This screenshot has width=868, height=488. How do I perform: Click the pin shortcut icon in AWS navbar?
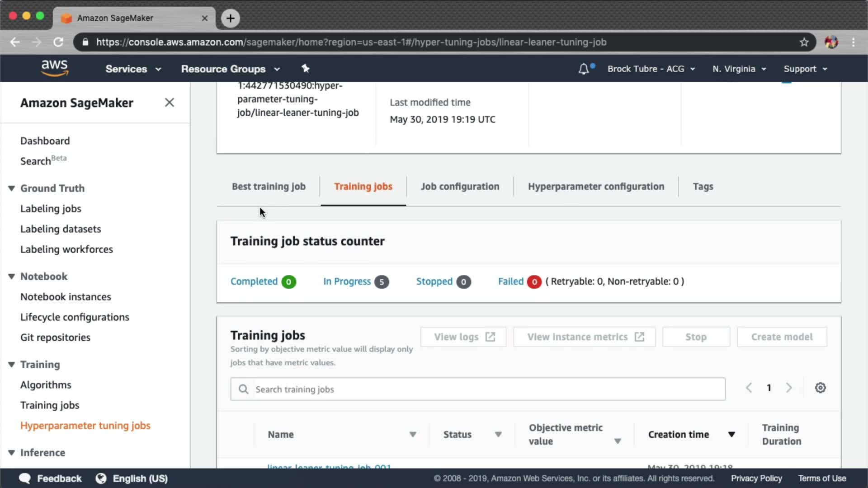pyautogui.click(x=306, y=69)
